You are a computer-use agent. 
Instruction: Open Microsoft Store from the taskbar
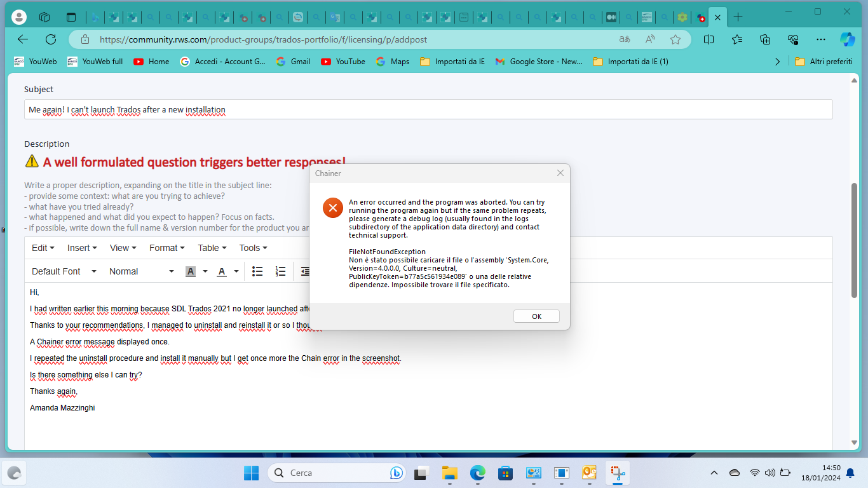[505, 473]
